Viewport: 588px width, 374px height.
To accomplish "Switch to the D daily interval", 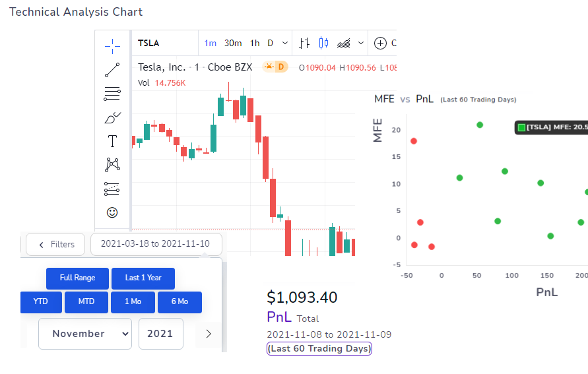I will point(271,43).
